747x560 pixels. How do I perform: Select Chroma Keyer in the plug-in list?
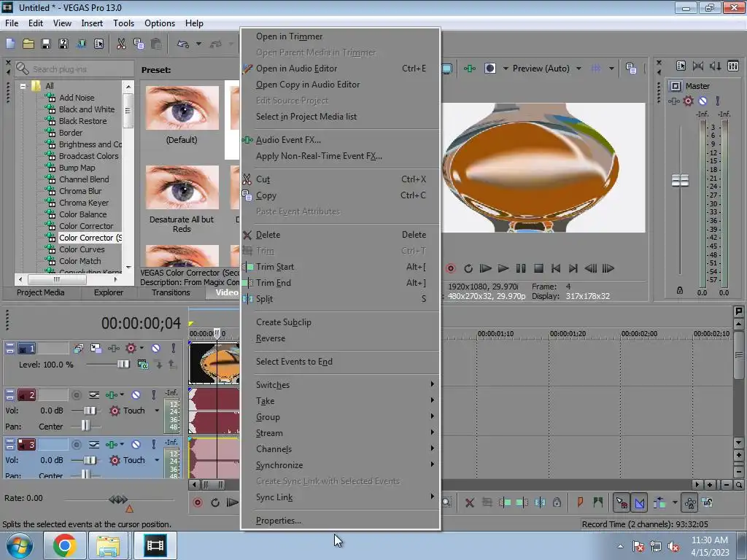point(84,203)
